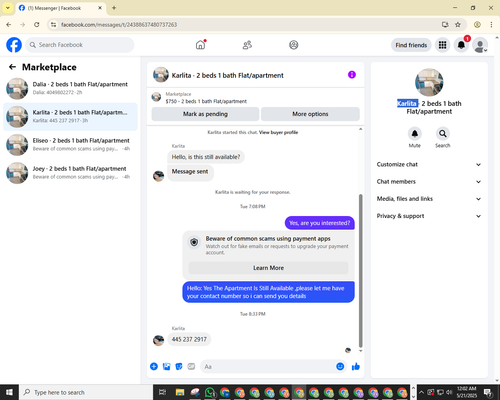View site information icon in address bar
This screenshot has height=400, width=500.
54,25
